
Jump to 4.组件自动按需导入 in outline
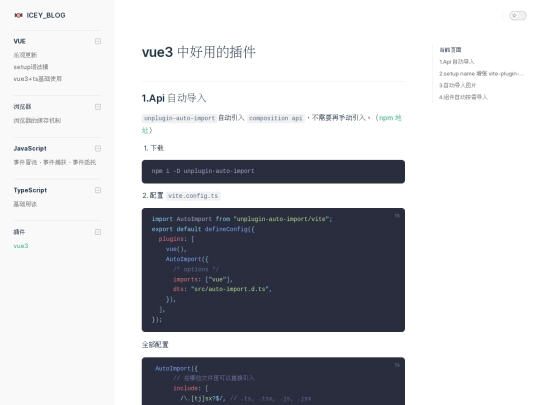tap(463, 97)
